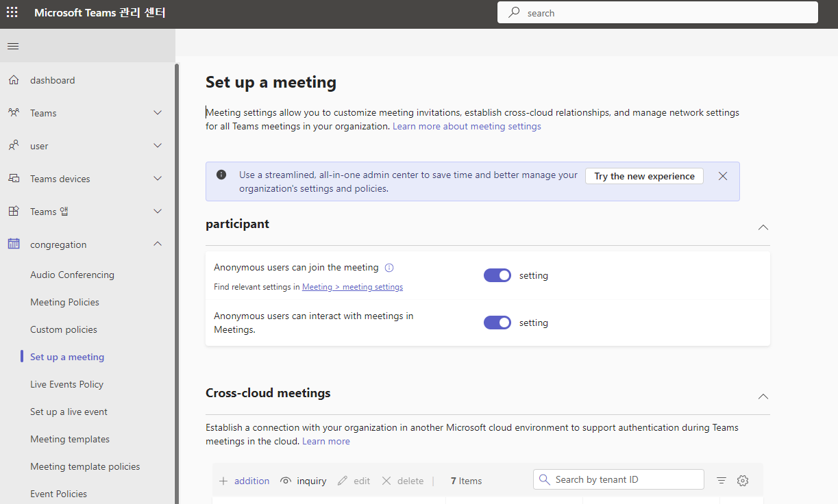
Task: Open Learn more link under Cross-cloud meetings
Action: click(x=326, y=442)
